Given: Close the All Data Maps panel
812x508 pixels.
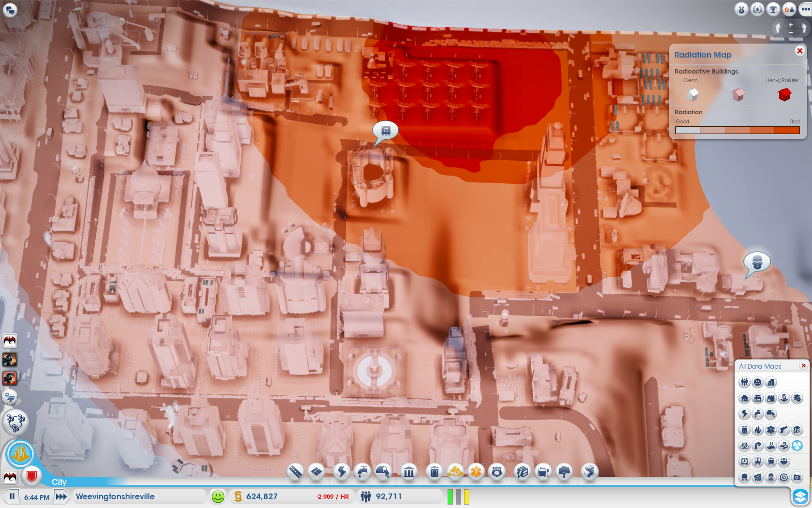Looking at the screenshot, I should pyautogui.click(x=804, y=366).
